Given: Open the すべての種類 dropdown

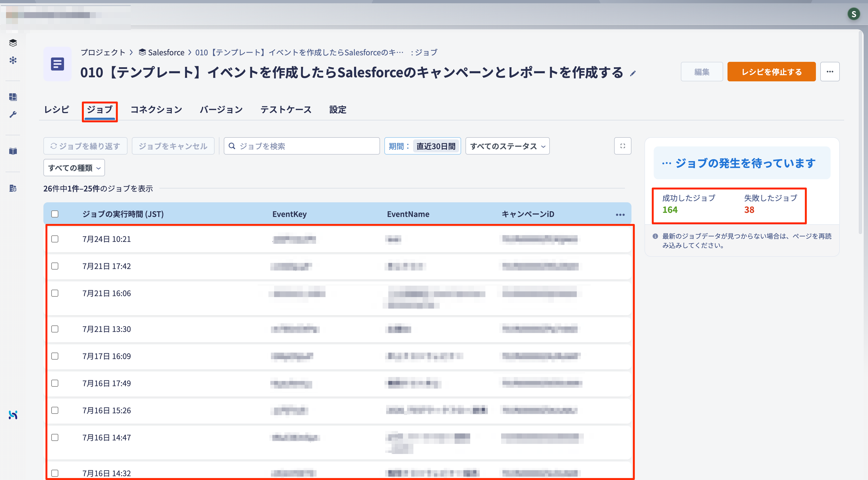Looking at the screenshot, I should (x=74, y=167).
